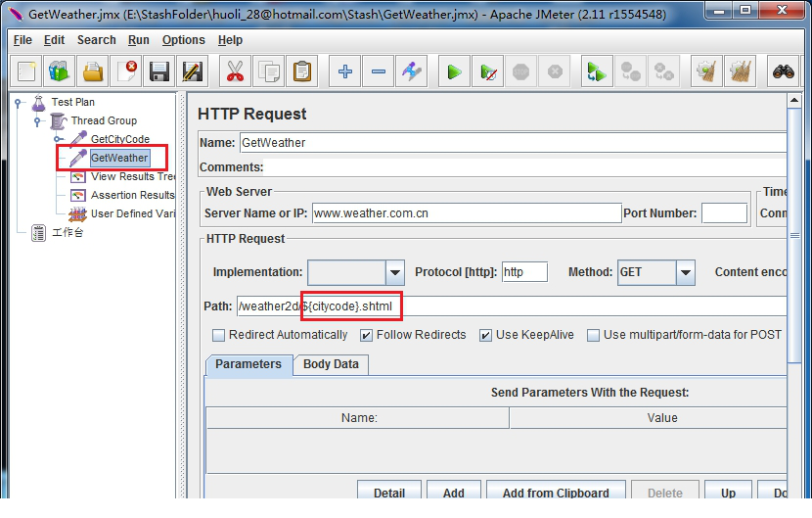
Task: Open search with binoculars icon
Action: (783, 71)
